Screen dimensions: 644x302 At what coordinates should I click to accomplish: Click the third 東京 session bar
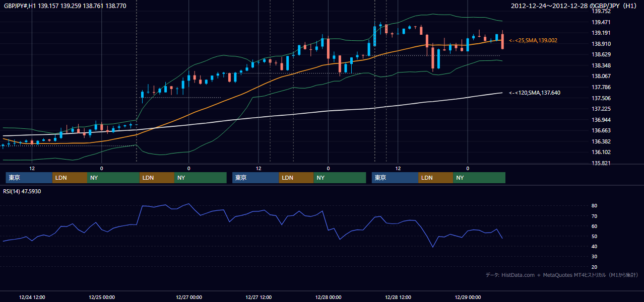395,178
